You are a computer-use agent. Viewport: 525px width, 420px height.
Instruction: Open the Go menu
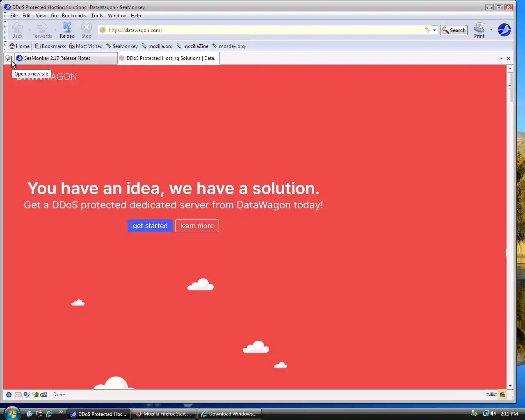(54, 16)
